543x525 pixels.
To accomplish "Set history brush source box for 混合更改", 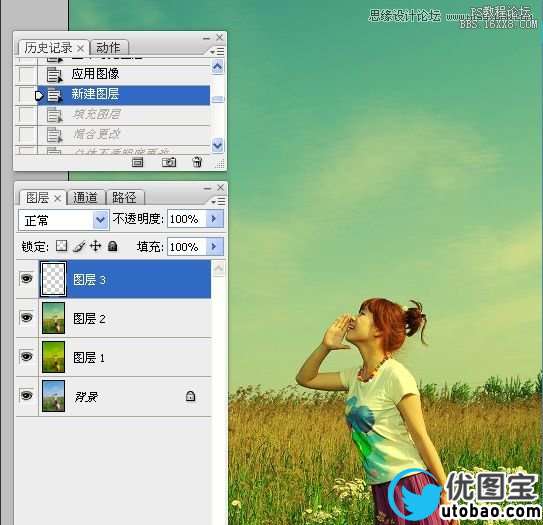I will tap(26, 134).
